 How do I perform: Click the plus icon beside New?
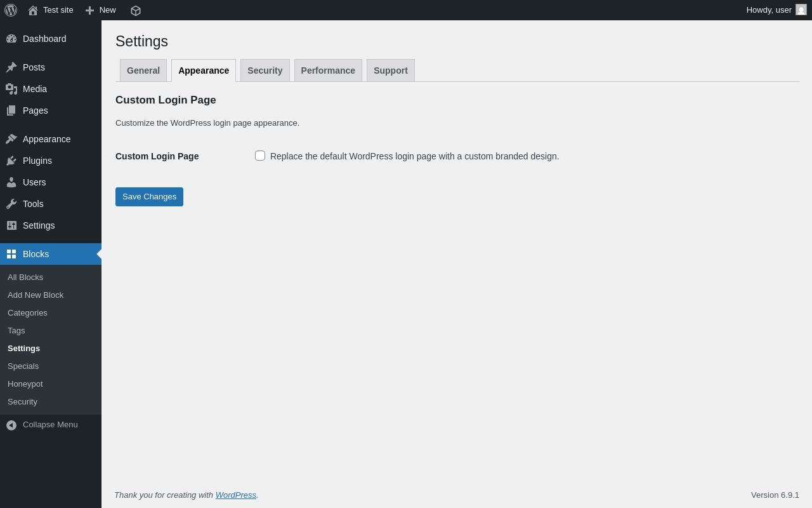tap(89, 10)
